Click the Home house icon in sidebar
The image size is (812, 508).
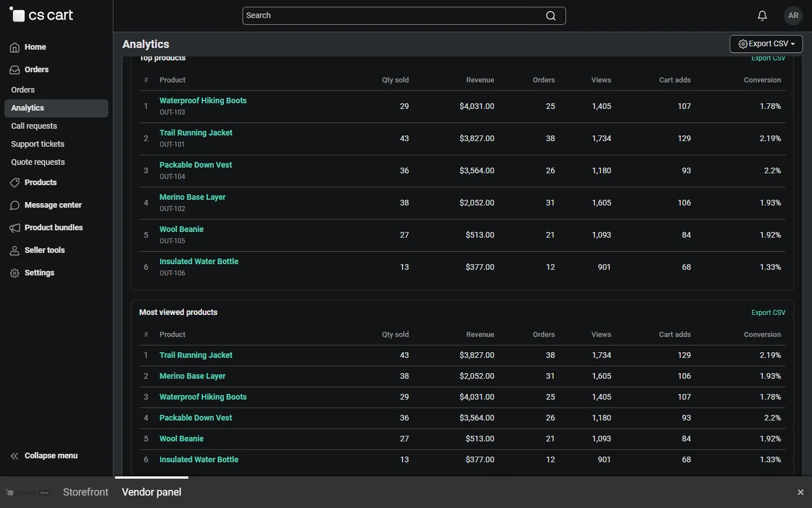point(15,47)
